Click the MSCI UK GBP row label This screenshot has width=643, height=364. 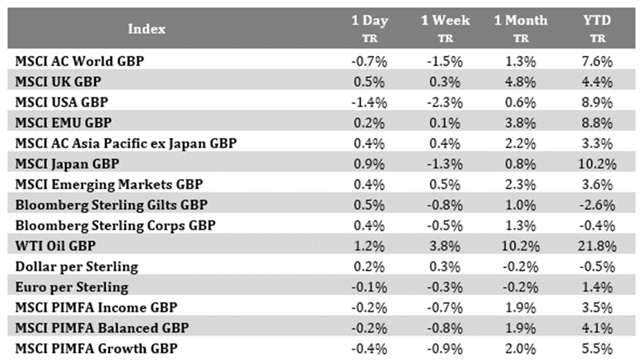tap(58, 82)
